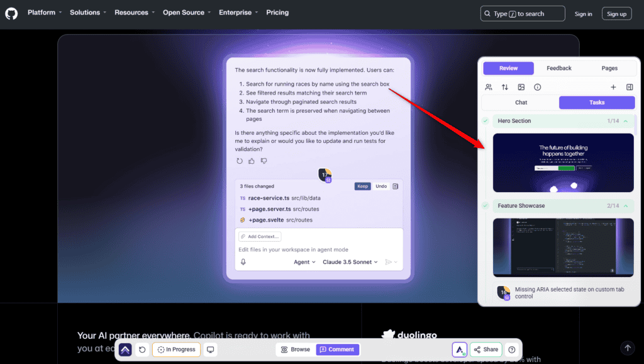Click the Add Context button
The height and width of the screenshot is (364, 644).
tap(260, 237)
